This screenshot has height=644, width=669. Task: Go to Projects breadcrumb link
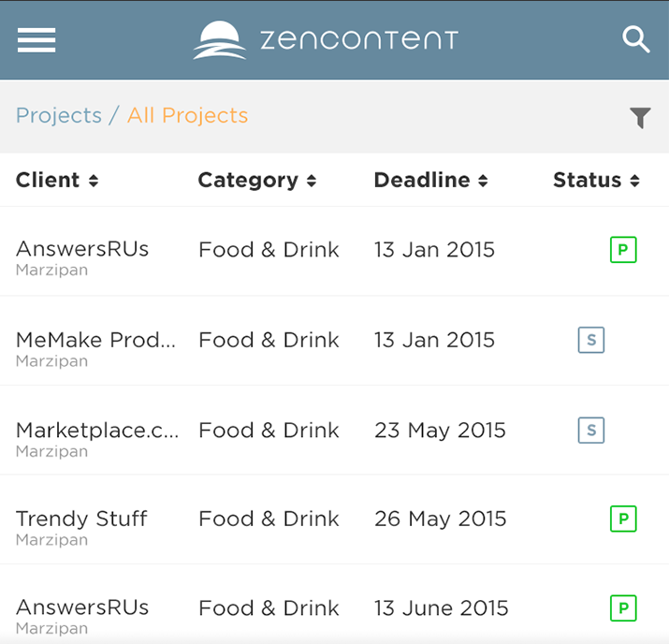click(59, 116)
